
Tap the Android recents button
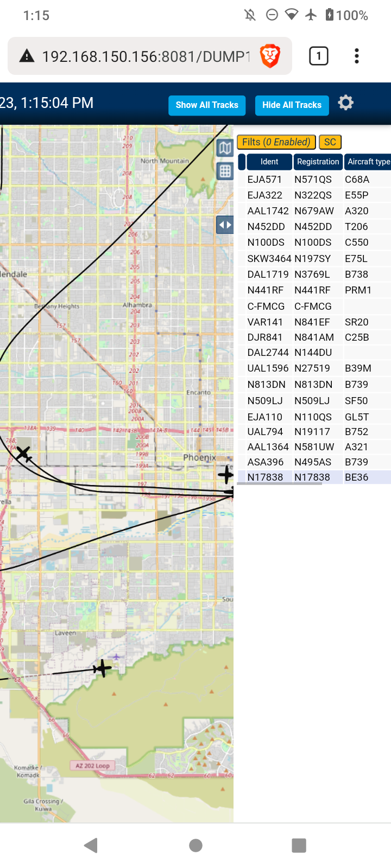(x=299, y=845)
